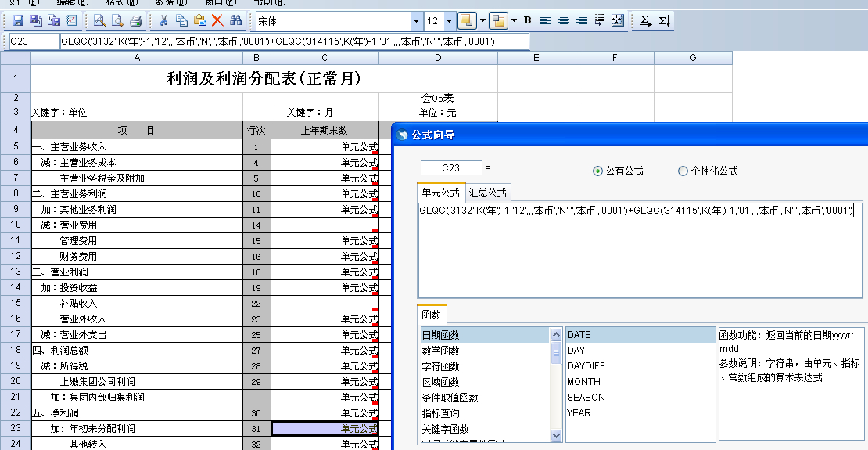Click inside the formula editing text area
The image size is (868, 450).
tap(640, 250)
